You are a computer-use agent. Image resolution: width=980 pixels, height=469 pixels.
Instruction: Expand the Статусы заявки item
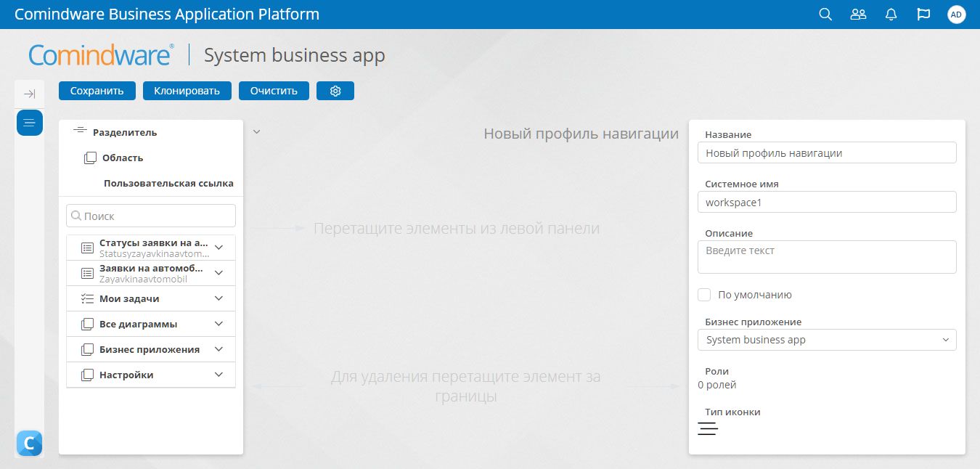(219, 248)
